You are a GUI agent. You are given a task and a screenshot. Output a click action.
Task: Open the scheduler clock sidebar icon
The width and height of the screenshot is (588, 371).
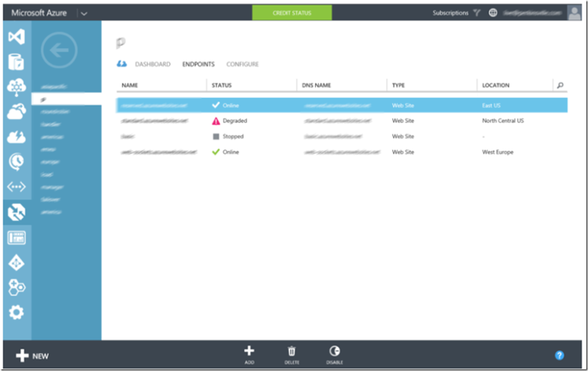[16, 162]
